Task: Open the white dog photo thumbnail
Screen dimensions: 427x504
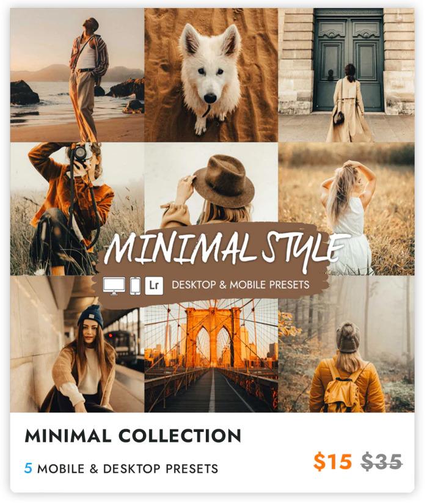Action: point(211,75)
